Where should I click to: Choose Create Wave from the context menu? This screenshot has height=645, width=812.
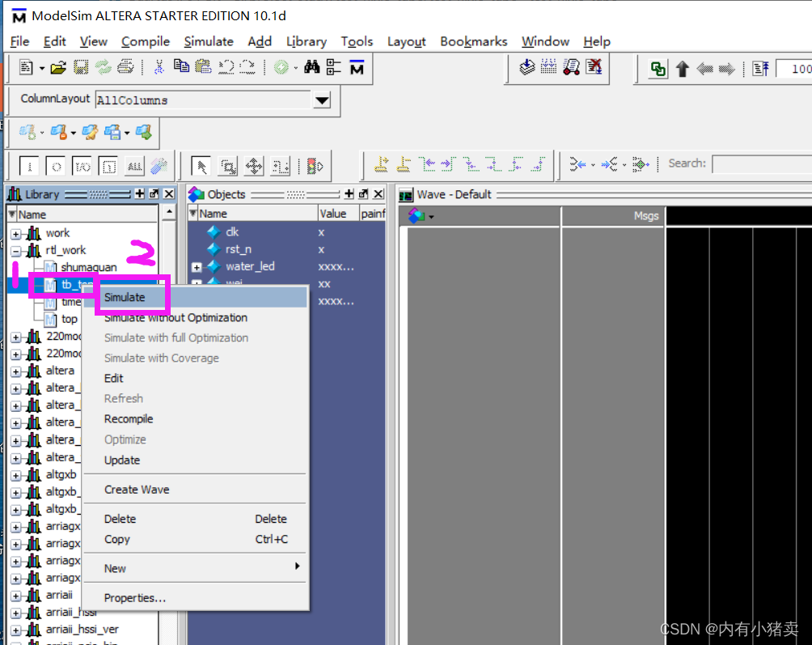tap(195, 490)
